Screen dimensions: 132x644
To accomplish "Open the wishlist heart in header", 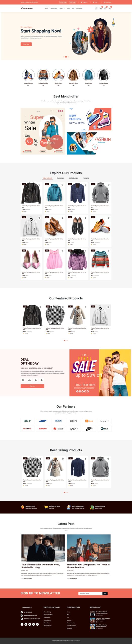I will [105, 8].
